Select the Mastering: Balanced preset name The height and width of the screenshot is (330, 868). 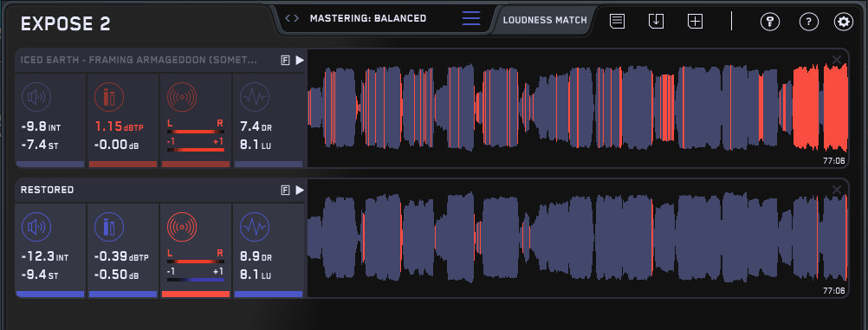click(368, 18)
